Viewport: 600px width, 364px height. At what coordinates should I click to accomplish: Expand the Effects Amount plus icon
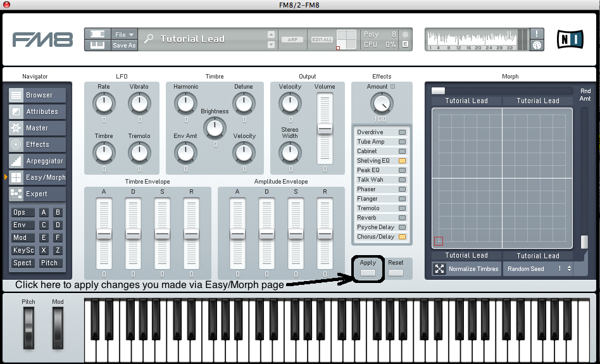pos(392,87)
